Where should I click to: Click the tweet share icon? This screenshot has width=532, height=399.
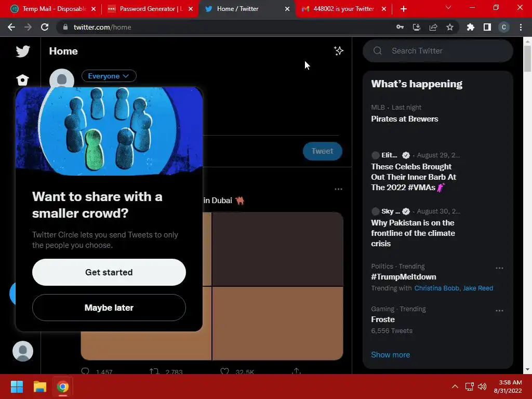(296, 371)
